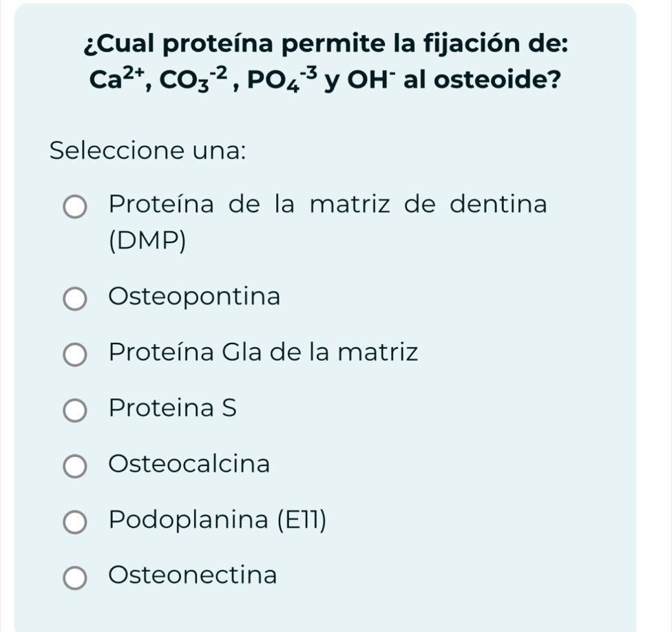Viewport: 672px width, 632px height.
Task: Select the radio button for Osteopontina
Action: coord(75,299)
